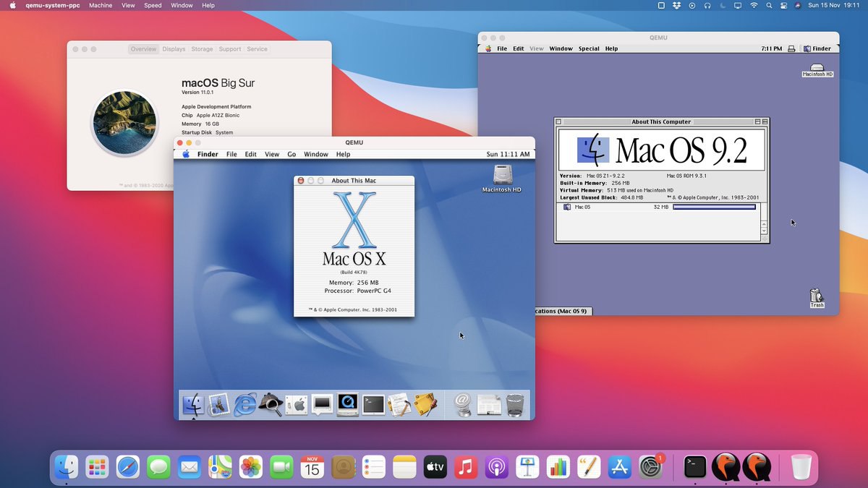Screen dimensions: 868x488
Task: Open the Machine menu in qemu-system-ppc
Action: click(x=101, y=5)
